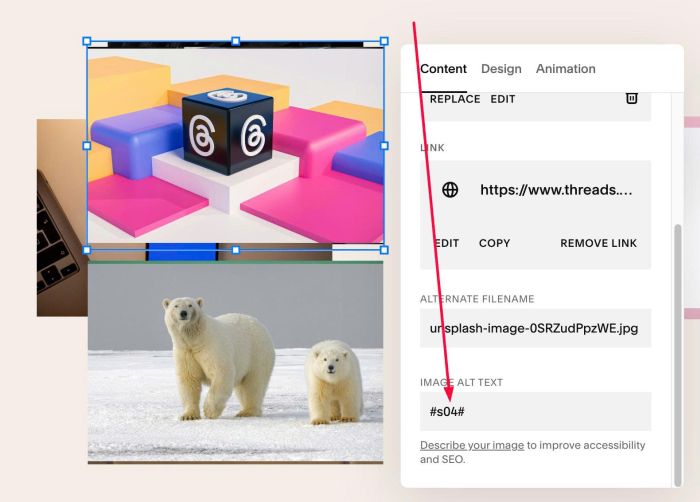Click EDIT next to REPLACE
The image size is (700, 502).
tap(503, 99)
